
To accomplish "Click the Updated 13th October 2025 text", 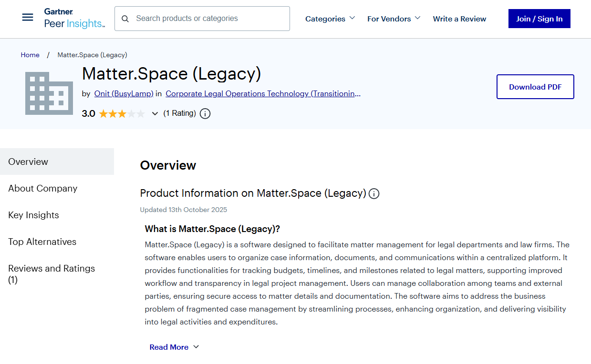I will 184,210.
